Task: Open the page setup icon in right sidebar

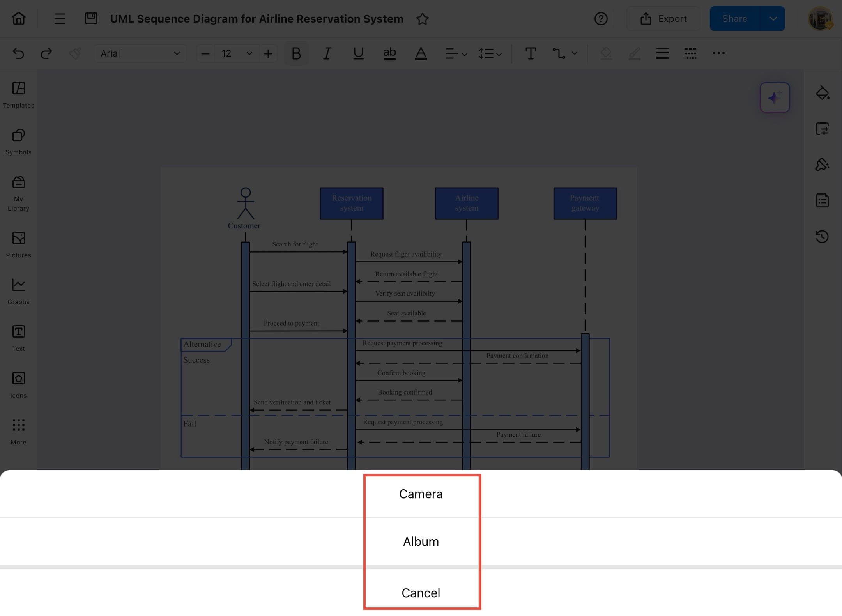Action: [x=823, y=129]
